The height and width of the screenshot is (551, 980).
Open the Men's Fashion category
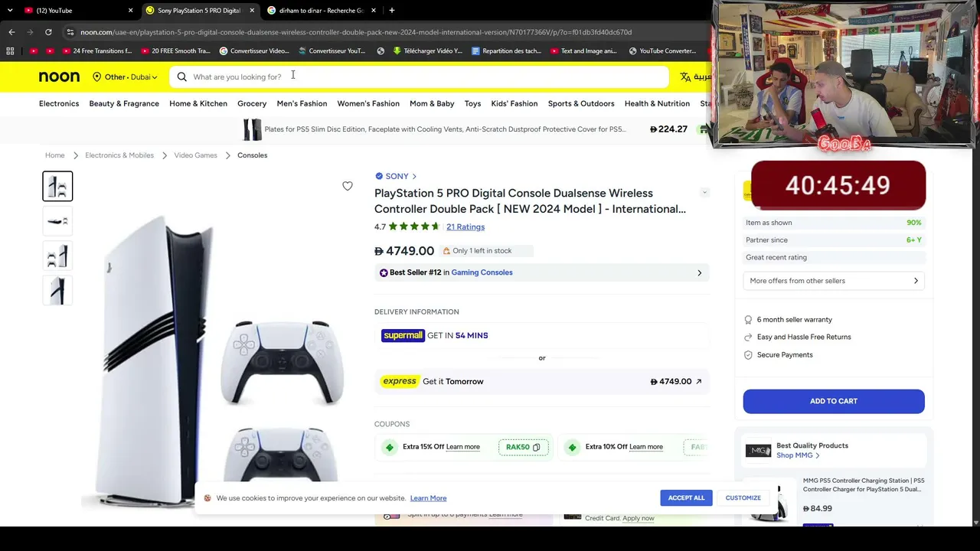coord(302,103)
